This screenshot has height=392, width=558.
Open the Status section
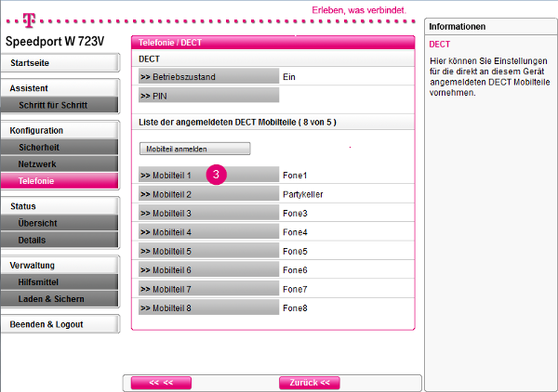tap(60, 206)
